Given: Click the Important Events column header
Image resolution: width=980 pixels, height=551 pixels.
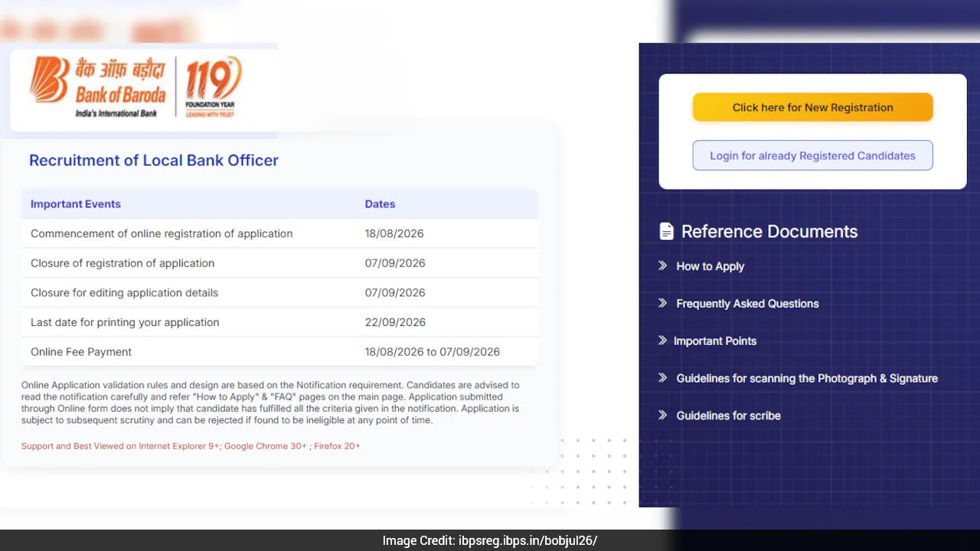Looking at the screenshot, I should (x=76, y=204).
